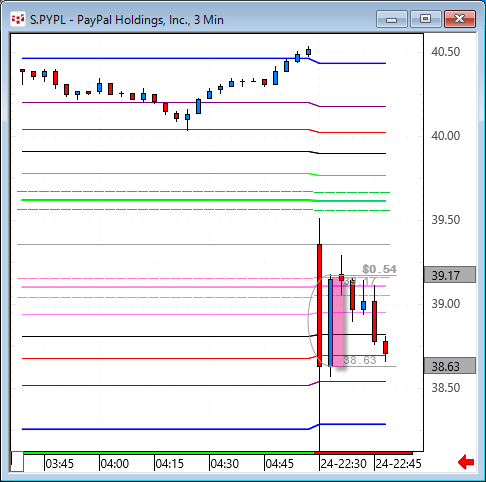Click the 24-22:45 time axis label
The image size is (486, 482).
tap(398, 464)
